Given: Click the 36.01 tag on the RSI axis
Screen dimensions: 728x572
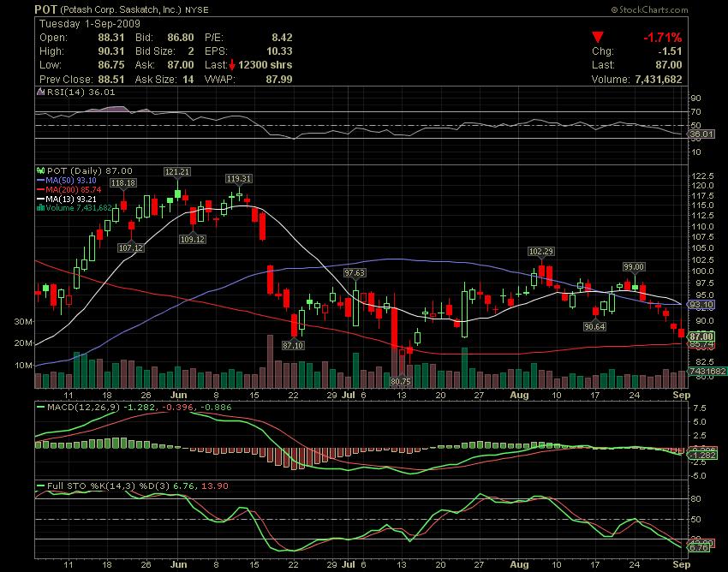Looking at the screenshot, I should click(701, 134).
